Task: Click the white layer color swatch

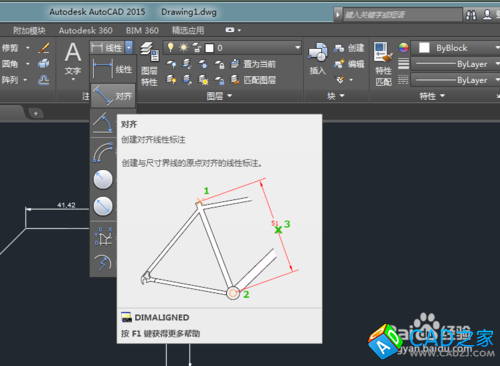Action: coord(209,48)
